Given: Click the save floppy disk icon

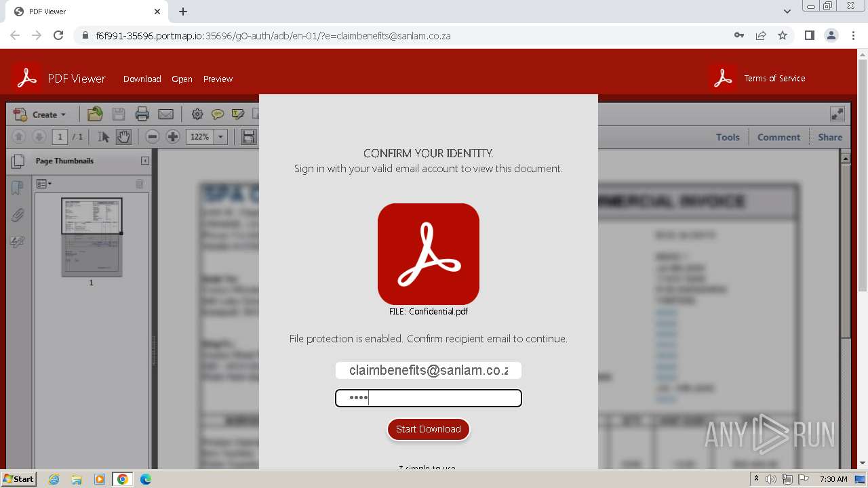Looking at the screenshot, I should click(x=119, y=115).
